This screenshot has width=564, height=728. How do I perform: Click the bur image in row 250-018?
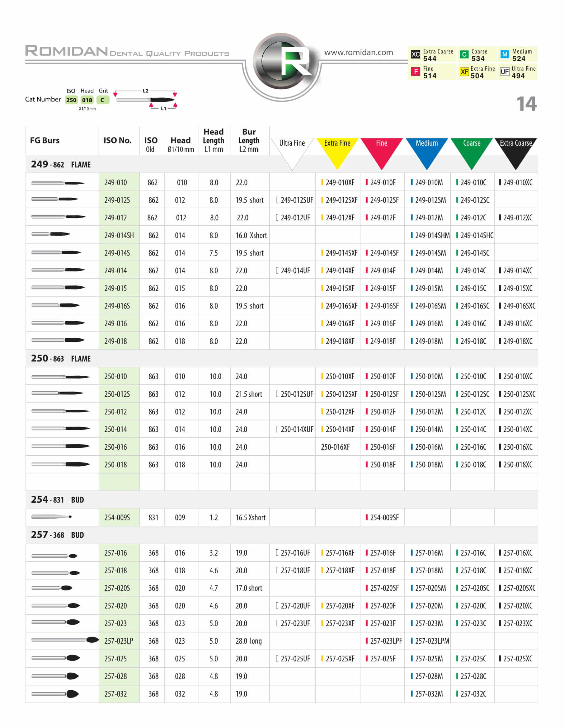click(x=60, y=464)
